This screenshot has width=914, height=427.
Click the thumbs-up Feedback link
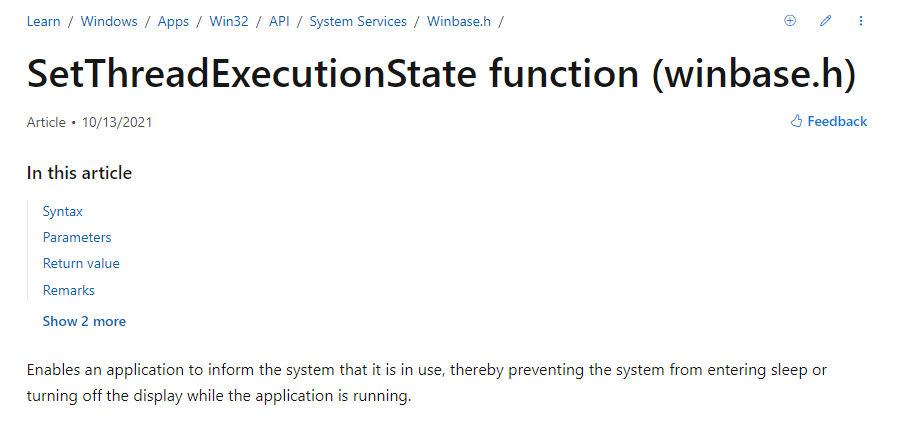pyautogui.click(x=828, y=122)
